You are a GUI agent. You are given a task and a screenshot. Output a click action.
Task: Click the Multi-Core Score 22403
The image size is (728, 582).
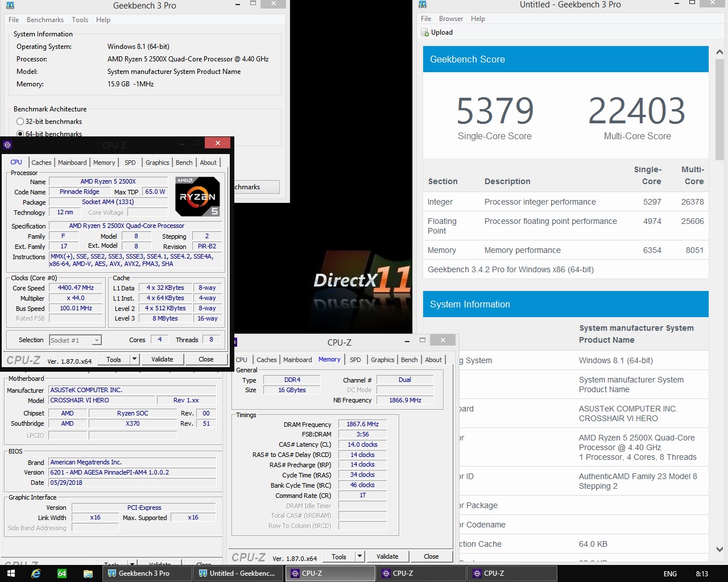click(637, 111)
